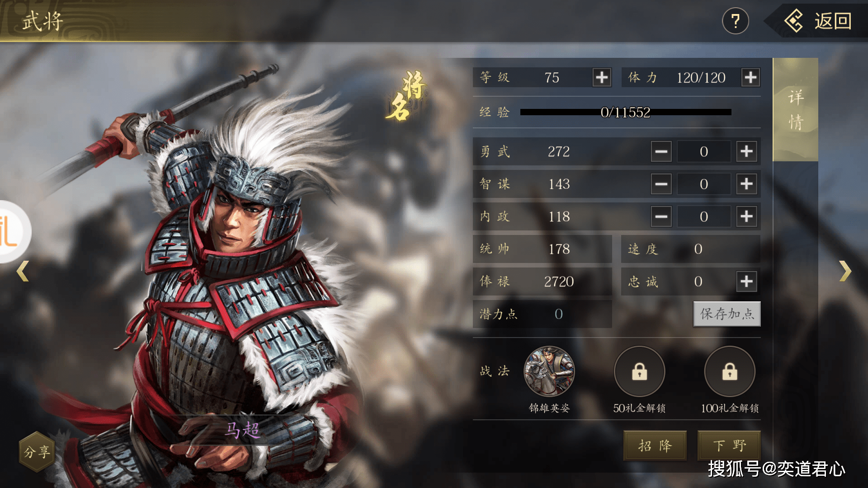This screenshot has width=868, height=488.
Task: Click the 招降 recruit button
Action: tap(655, 446)
